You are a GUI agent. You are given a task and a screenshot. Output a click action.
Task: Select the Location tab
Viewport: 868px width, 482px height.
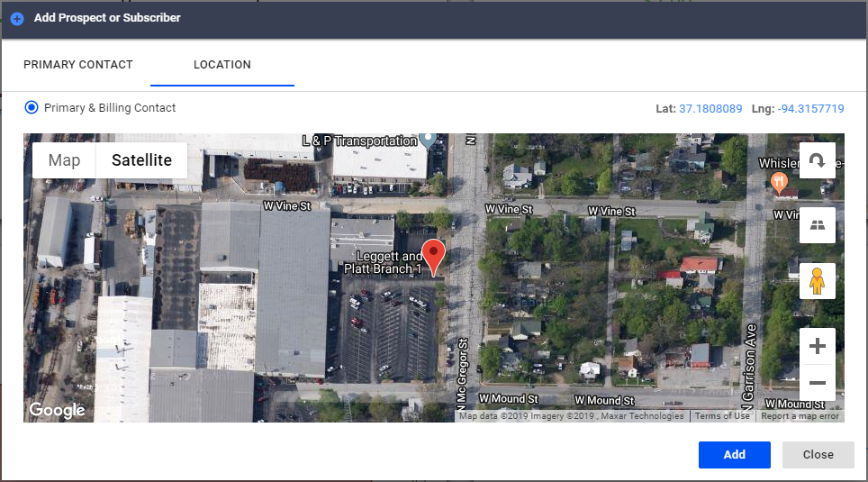222,65
